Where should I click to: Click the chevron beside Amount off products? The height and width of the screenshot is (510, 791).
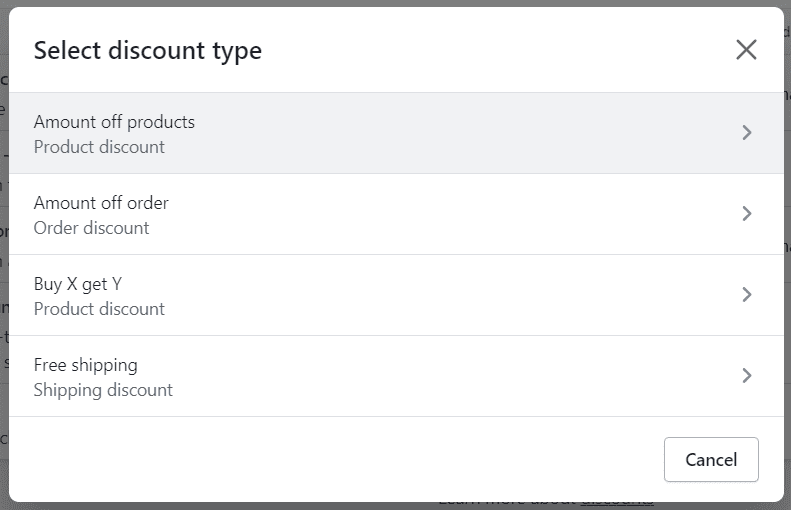(x=747, y=133)
